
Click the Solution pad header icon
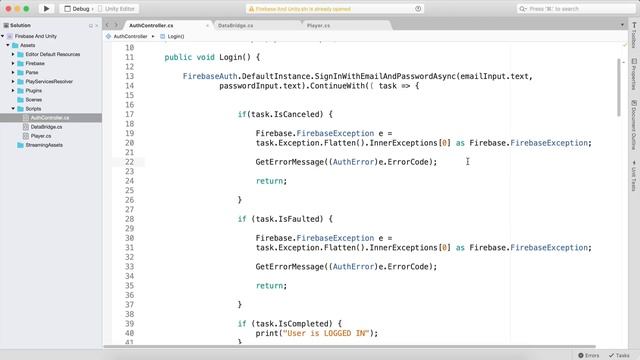[6, 25]
